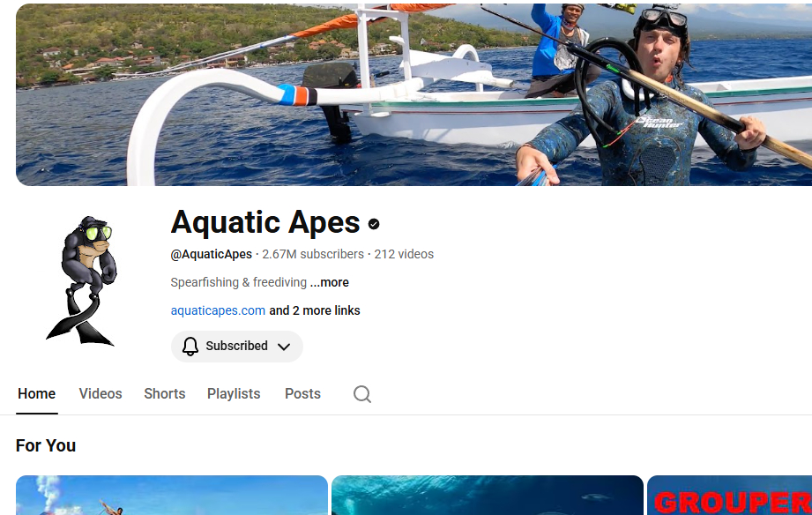Open the Shorts tab
This screenshot has height=515, width=812.
(x=165, y=394)
